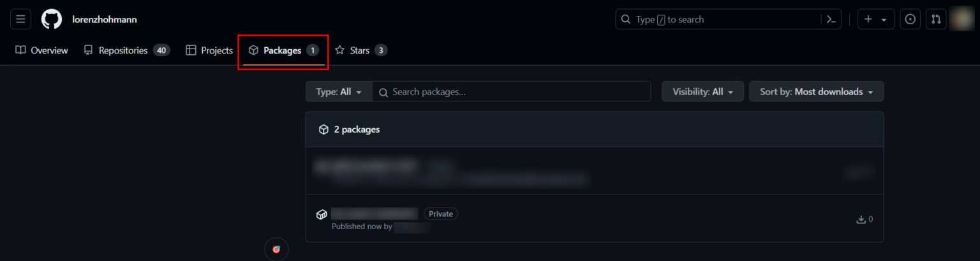Go to the Stars tab
The height and width of the screenshot is (261, 980).
[x=361, y=50]
